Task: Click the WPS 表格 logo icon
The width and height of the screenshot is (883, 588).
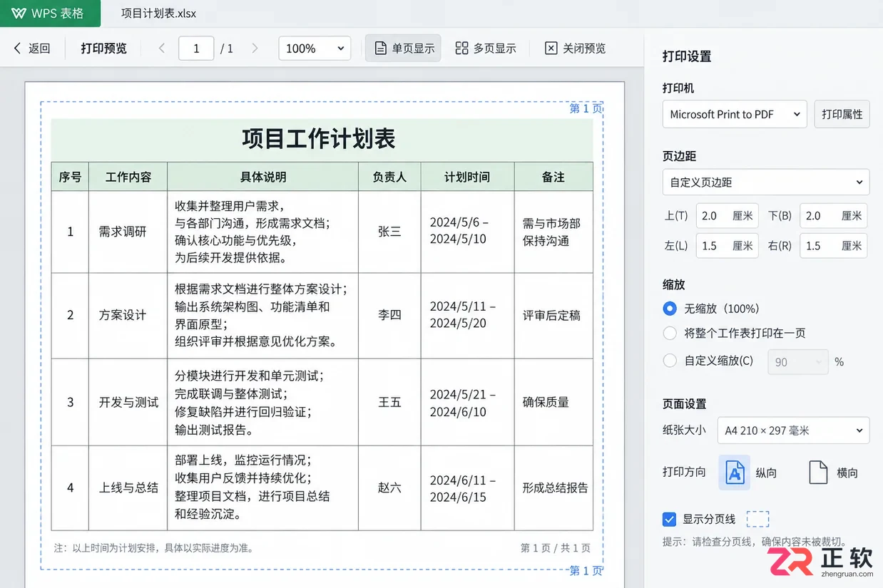Action: 19,13
